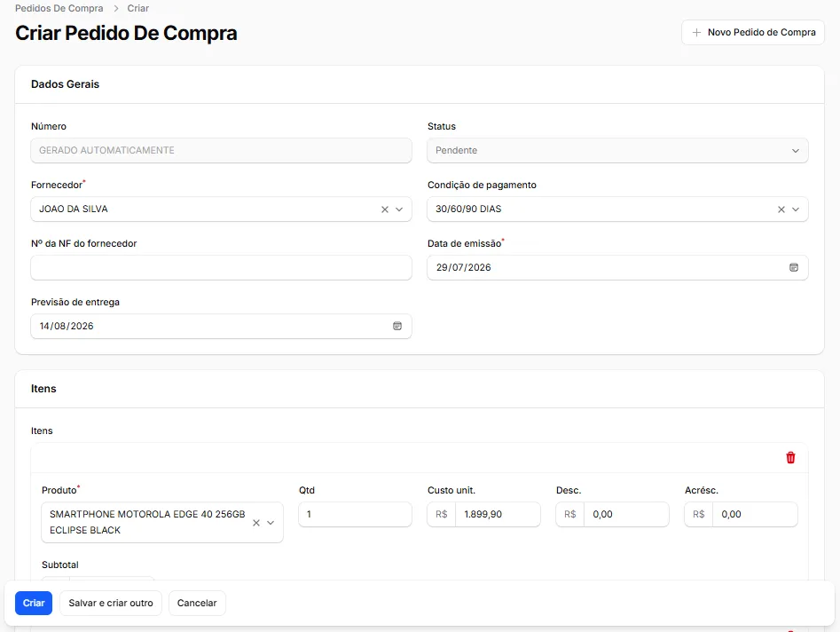
Task: Click the JOAO DA SILVA supplier text
Action: coord(74,209)
